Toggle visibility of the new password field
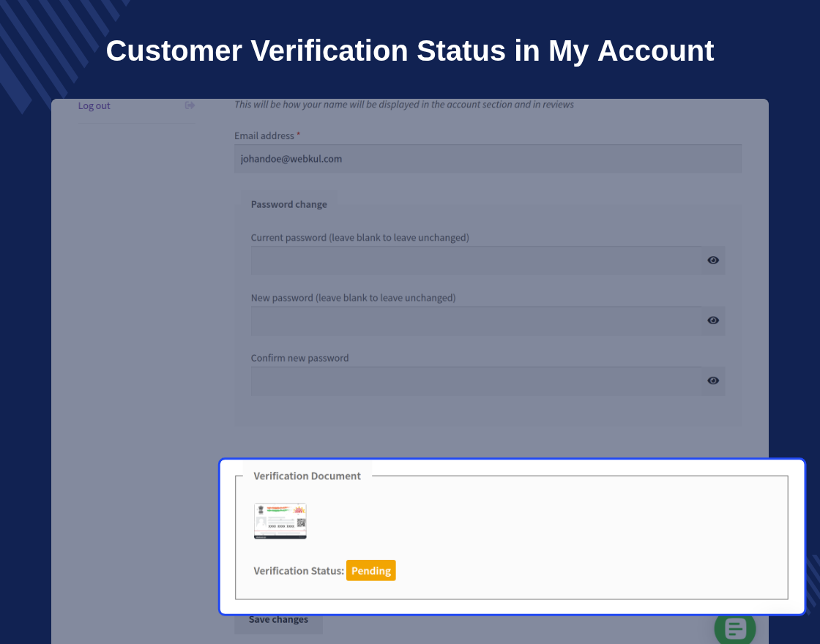The width and height of the screenshot is (820, 644). tap(713, 321)
